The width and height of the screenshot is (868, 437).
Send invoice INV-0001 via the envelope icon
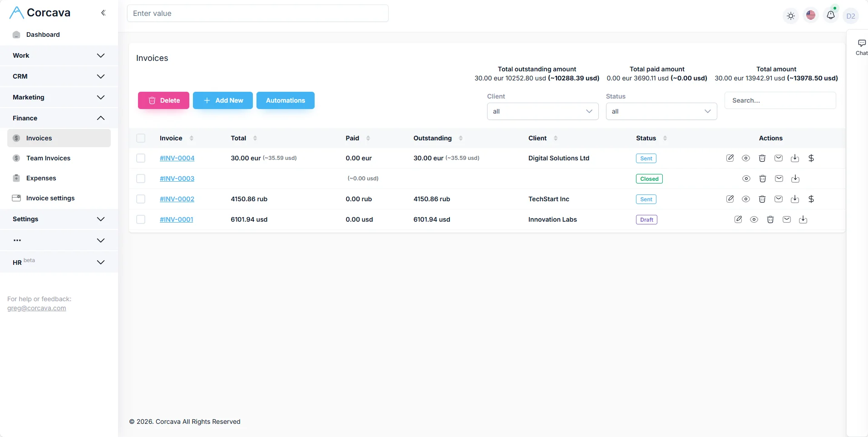[x=787, y=219]
